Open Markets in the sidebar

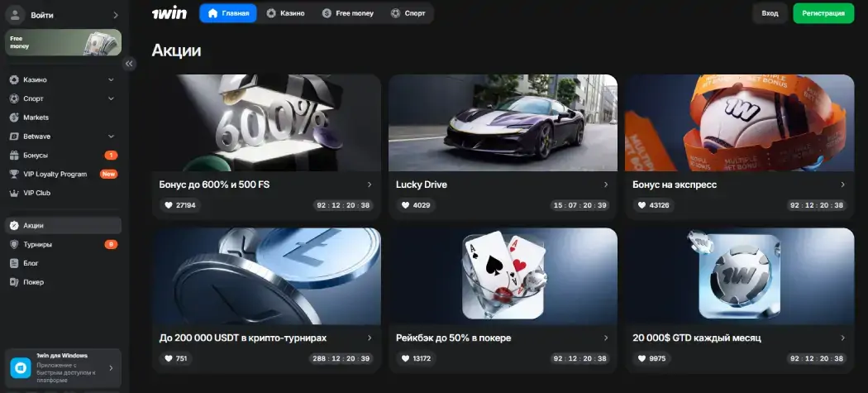(63, 117)
